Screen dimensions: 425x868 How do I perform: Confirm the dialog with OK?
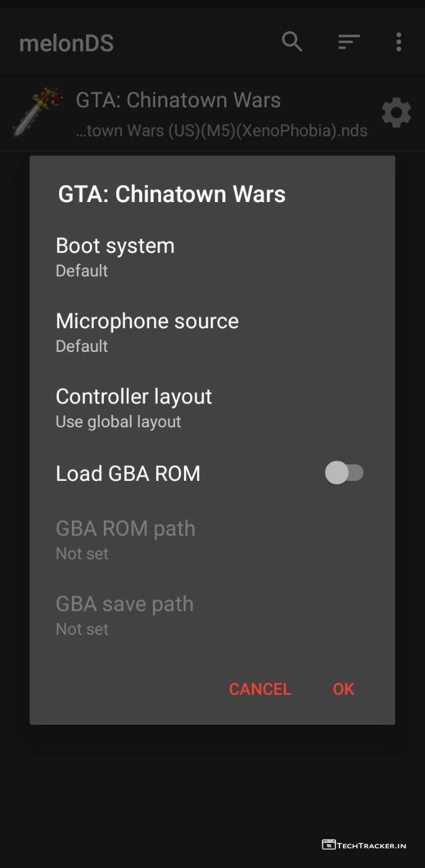[344, 689]
